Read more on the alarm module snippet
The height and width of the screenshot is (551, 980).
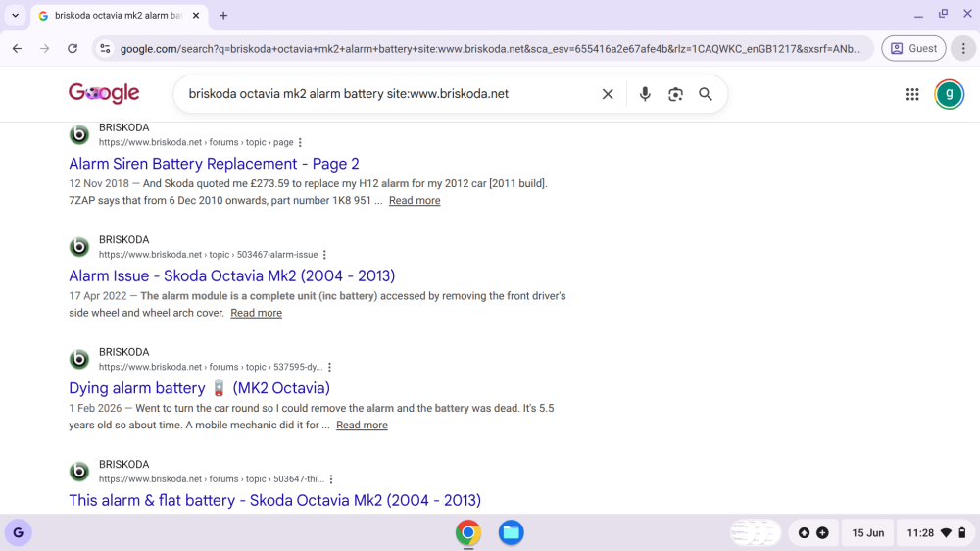click(x=256, y=313)
